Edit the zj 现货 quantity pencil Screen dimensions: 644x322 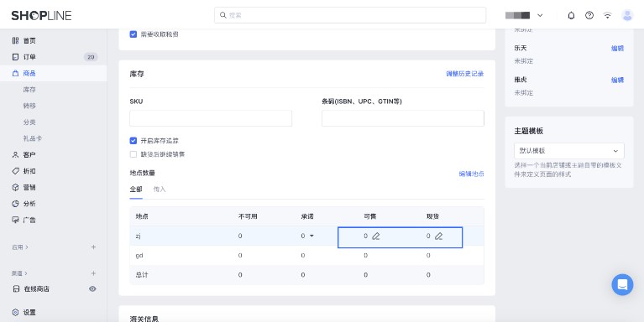click(438, 236)
